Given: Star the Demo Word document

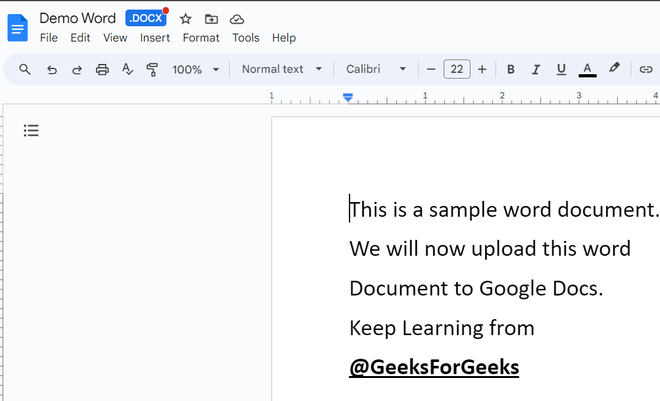Looking at the screenshot, I should click(186, 19).
